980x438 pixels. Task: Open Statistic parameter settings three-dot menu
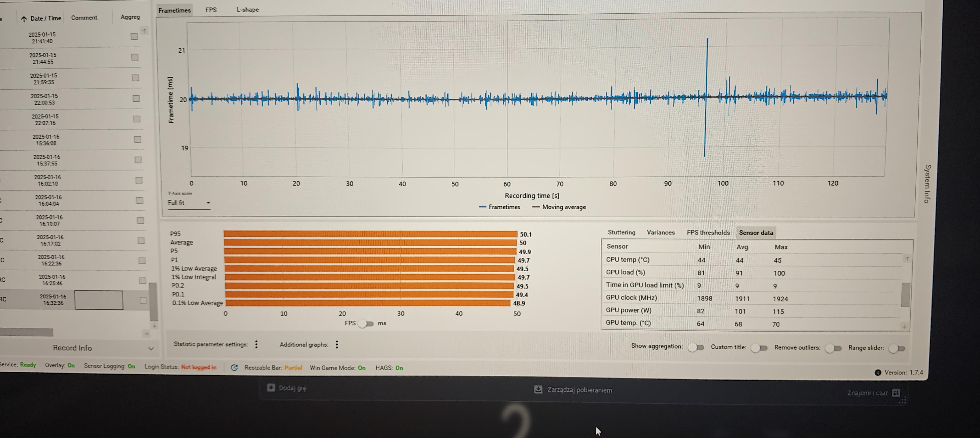pyautogui.click(x=256, y=344)
